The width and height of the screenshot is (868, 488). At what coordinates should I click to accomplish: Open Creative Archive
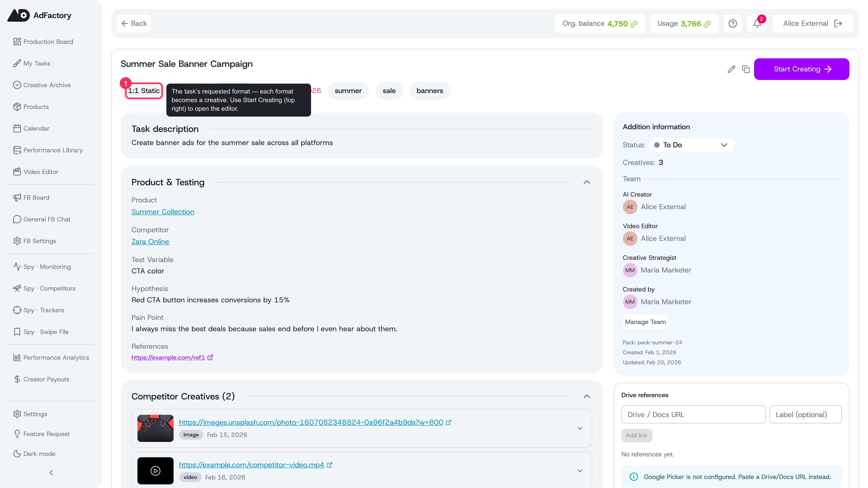tap(42, 85)
